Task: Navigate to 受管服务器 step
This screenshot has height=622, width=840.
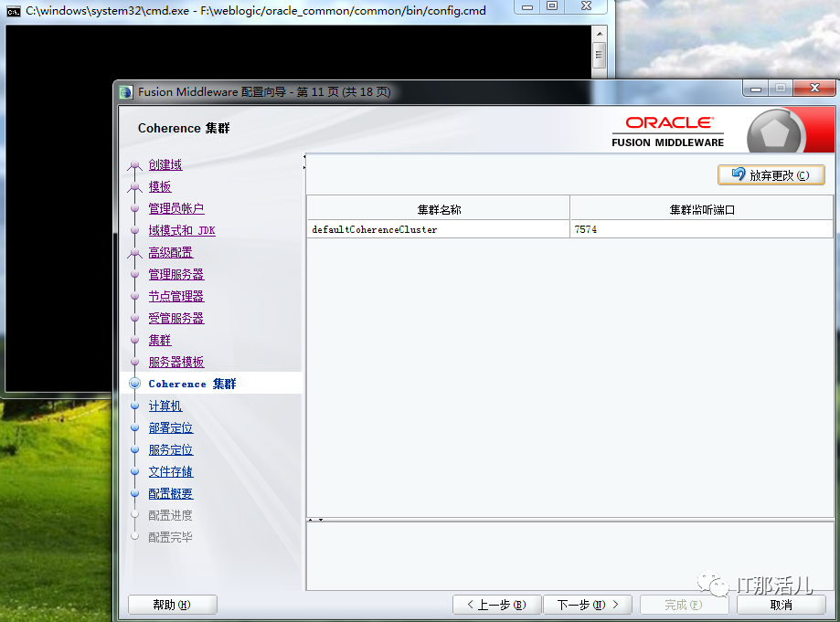Action: pos(176,318)
